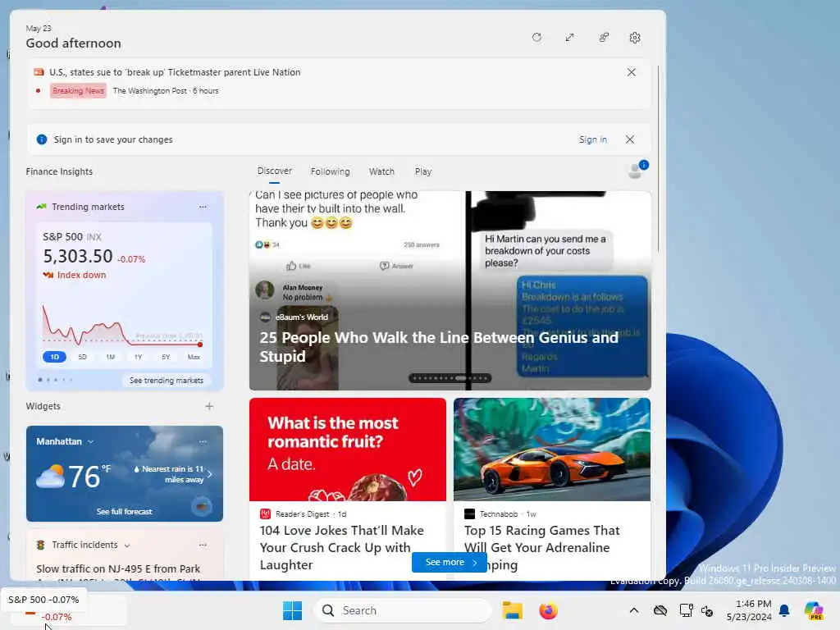Show hidden system tray icons
This screenshot has height=630, width=840.
(634, 610)
